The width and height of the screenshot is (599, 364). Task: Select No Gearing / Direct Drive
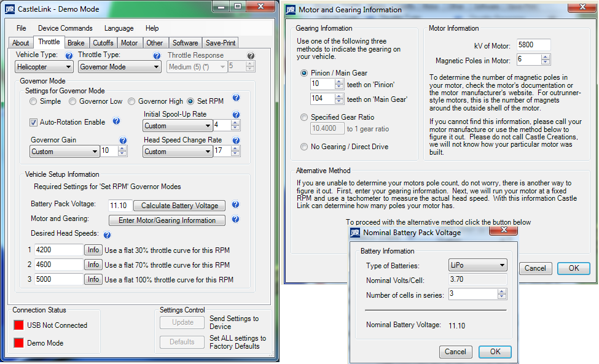click(304, 147)
